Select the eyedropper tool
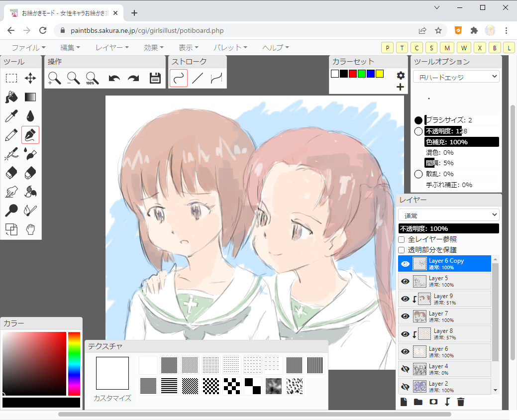 (11, 116)
